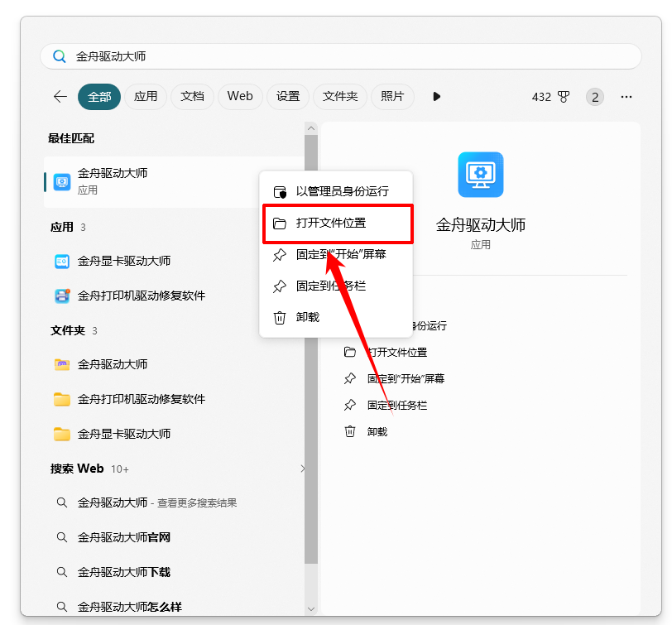
Task: Click the admin shield icon in context menu
Action: [280, 191]
